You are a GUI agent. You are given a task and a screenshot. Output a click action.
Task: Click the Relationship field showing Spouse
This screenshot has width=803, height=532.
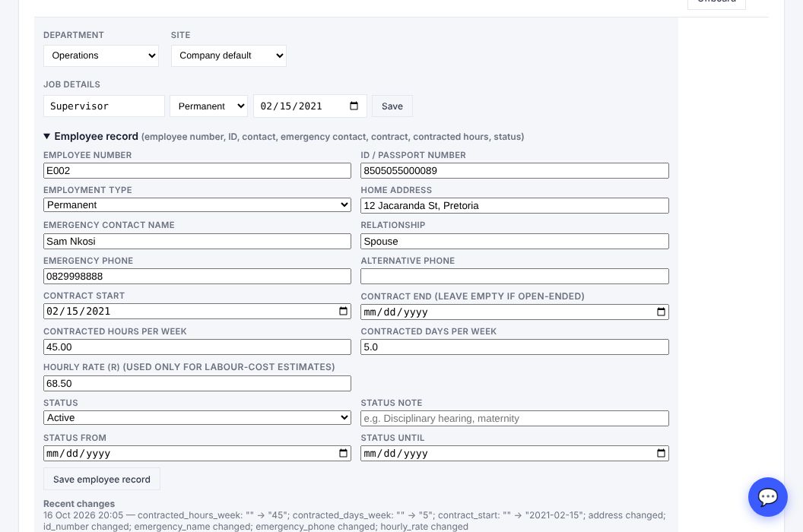point(515,241)
